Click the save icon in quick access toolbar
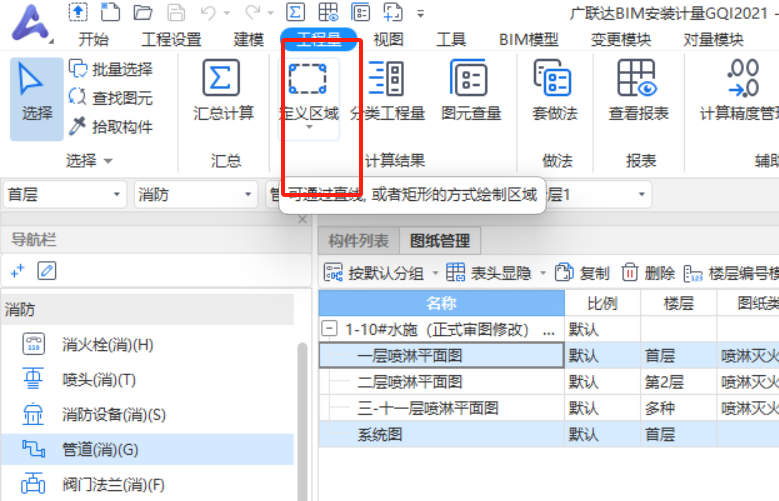779x501 pixels. 175,12
